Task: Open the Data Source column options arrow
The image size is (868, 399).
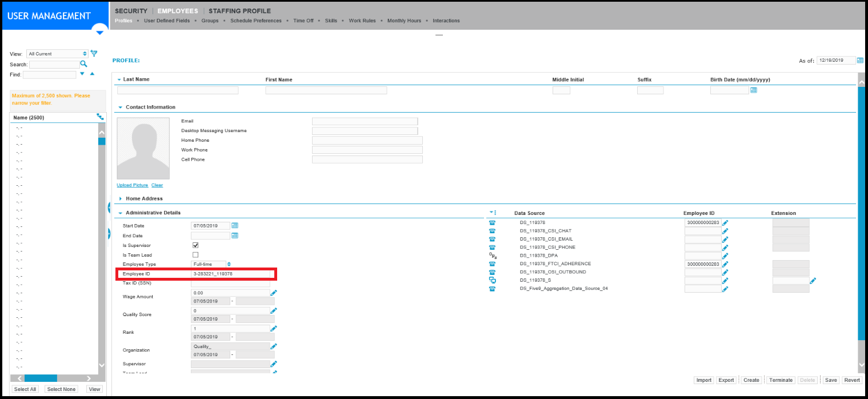Action: coord(493,213)
